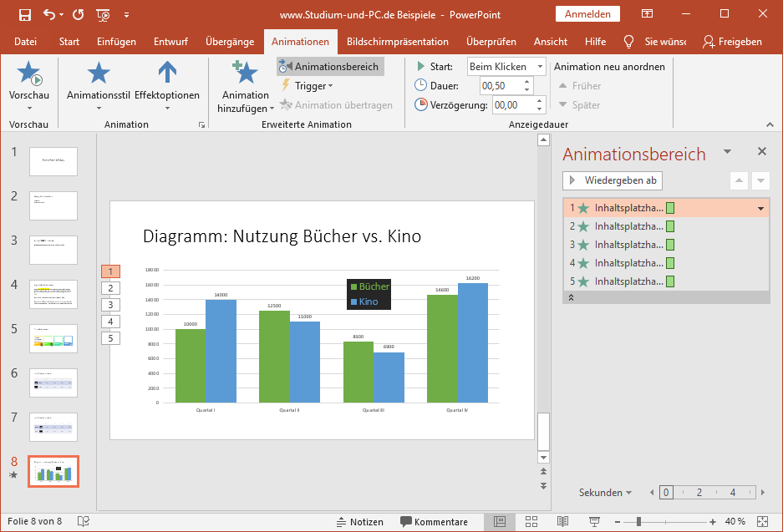The width and height of the screenshot is (783, 532).
Task: Repeat the last action icon
Action: pyautogui.click(x=79, y=14)
